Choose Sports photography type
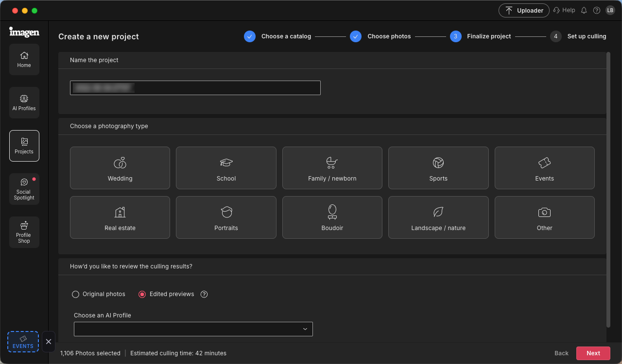 tap(438, 168)
